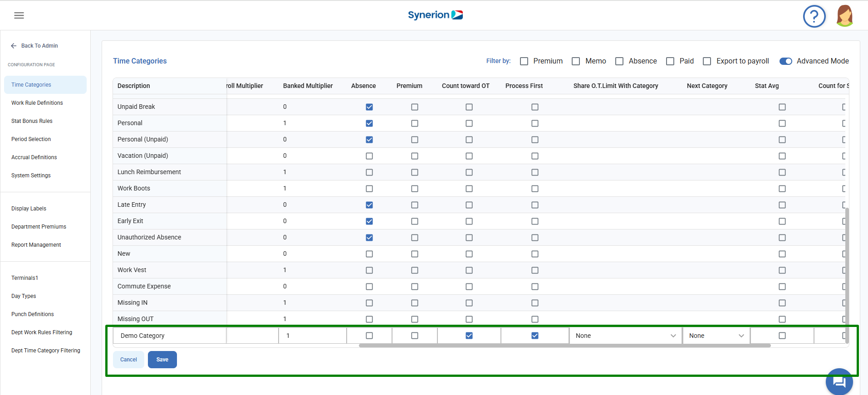
Task: Check Stat Avg for Demo Category row
Action: coord(782,336)
